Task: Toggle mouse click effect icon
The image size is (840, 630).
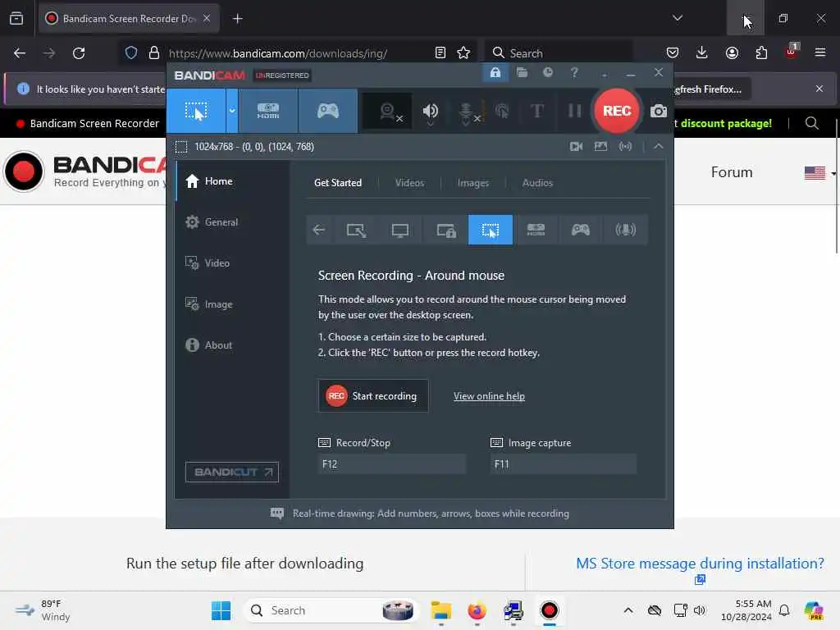Action: [x=502, y=111]
